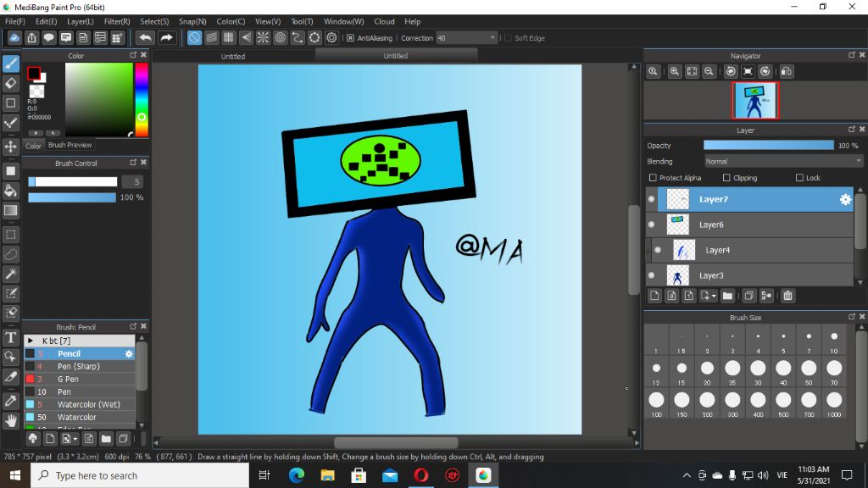Screen dimensions: 868x488
Task: Duplicate the layer with copy icon
Action: [749, 296]
